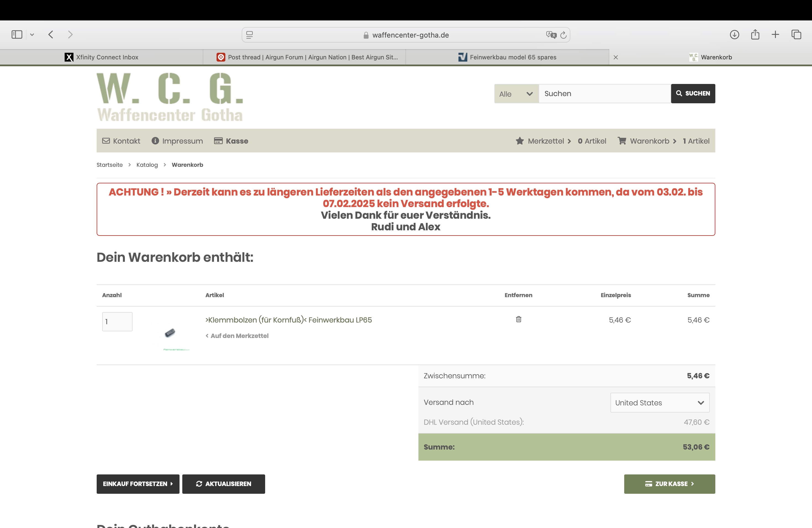Click ZUR KASSE checkout button

[669, 484]
